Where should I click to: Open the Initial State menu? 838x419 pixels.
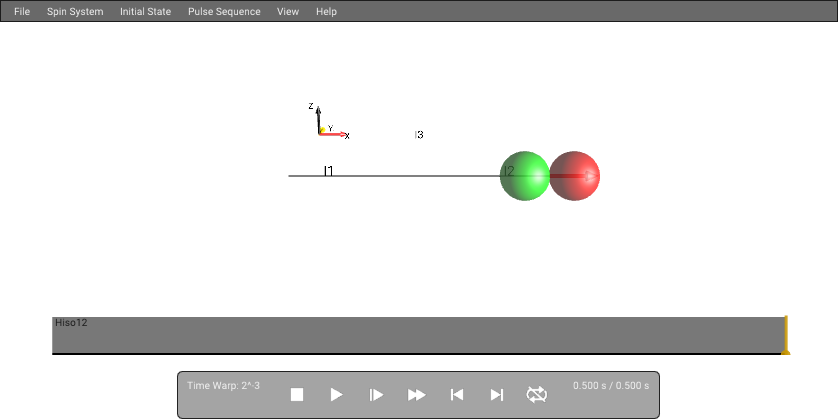145,11
